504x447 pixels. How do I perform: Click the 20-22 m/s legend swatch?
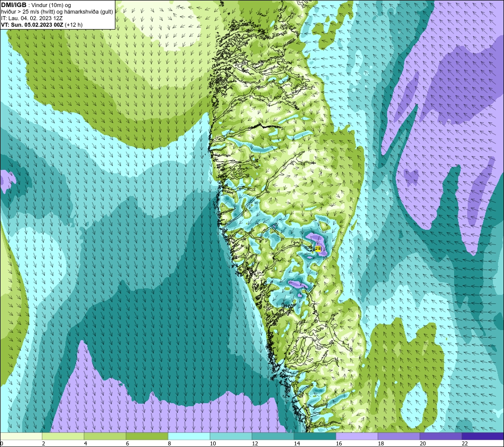(440, 436)
